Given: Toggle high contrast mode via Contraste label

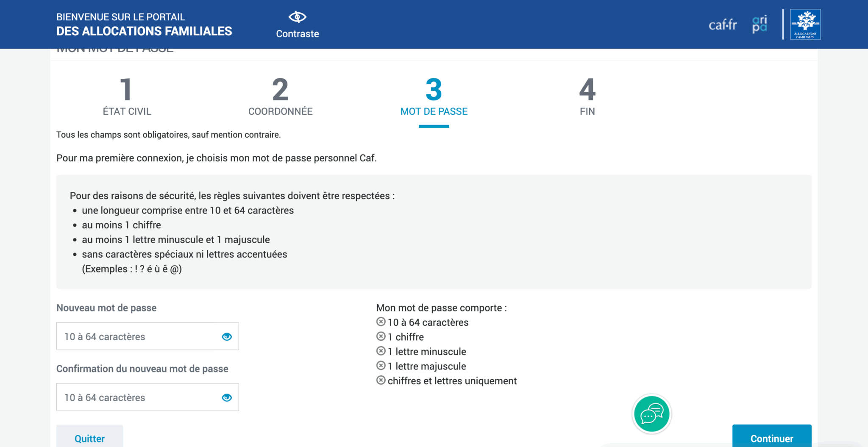Looking at the screenshot, I should (x=297, y=34).
